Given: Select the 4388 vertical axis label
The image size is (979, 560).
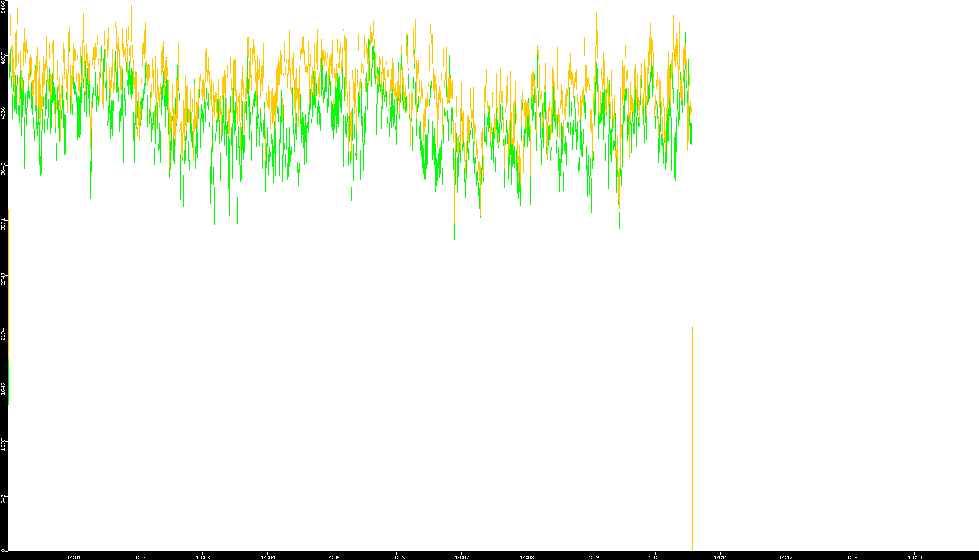Looking at the screenshot, I should (x=4, y=113).
